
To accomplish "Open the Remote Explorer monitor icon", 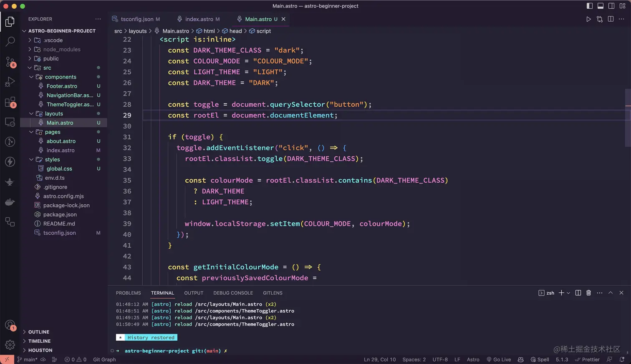I will click(x=10, y=122).
